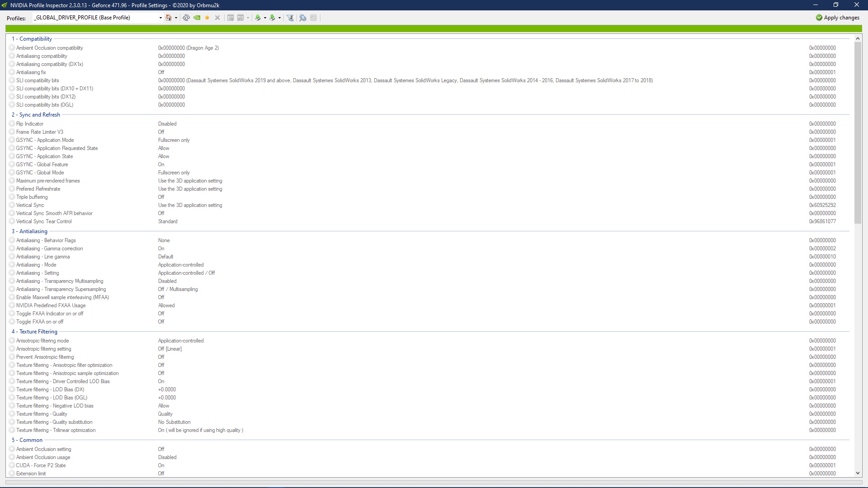Select the Anisotropic filtering mode setting

click(x=429, y=341)
